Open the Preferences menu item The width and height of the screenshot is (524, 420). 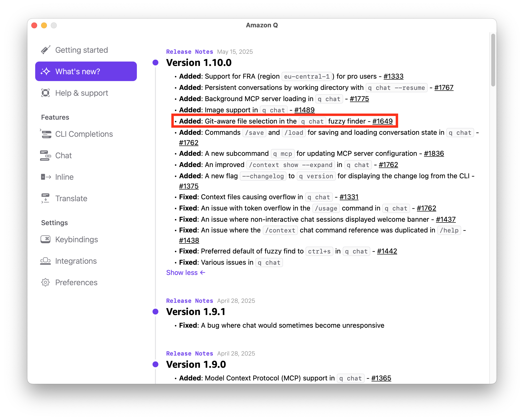76,282
